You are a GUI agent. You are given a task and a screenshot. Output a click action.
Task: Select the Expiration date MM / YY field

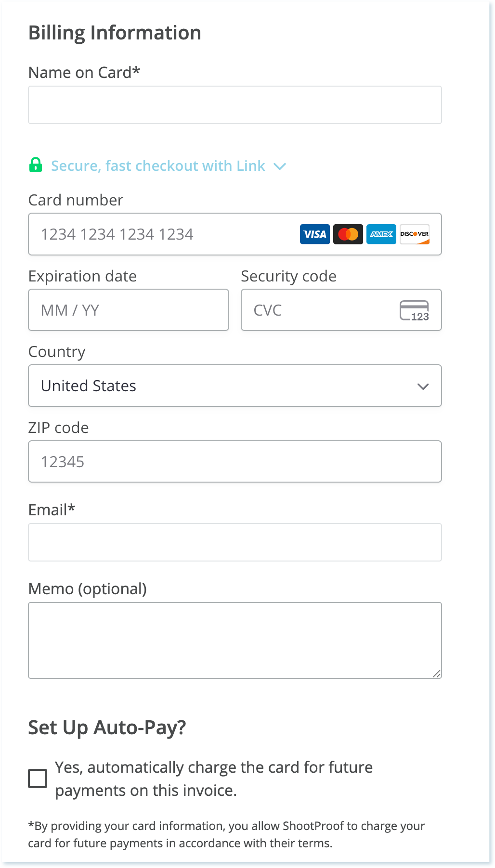129,310
